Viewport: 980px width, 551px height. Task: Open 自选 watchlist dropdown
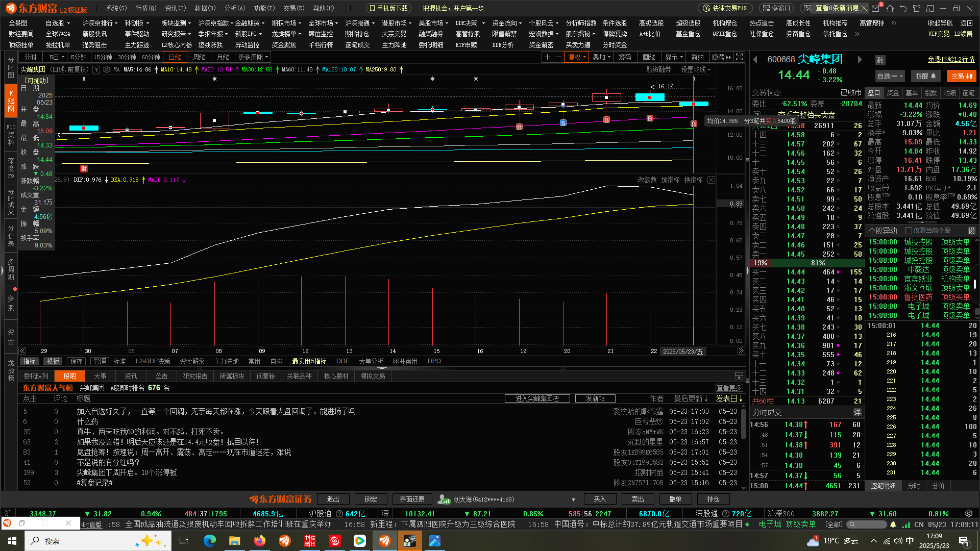[890, 76]
